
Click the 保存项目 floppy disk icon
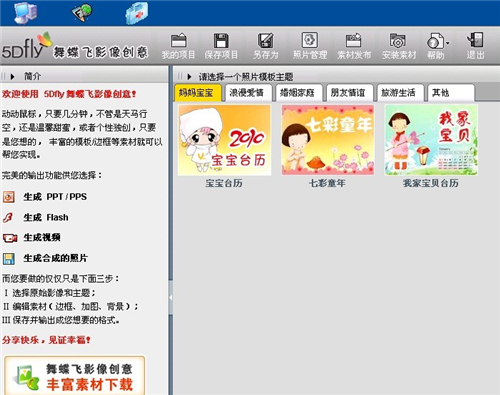tap(221, 41)
